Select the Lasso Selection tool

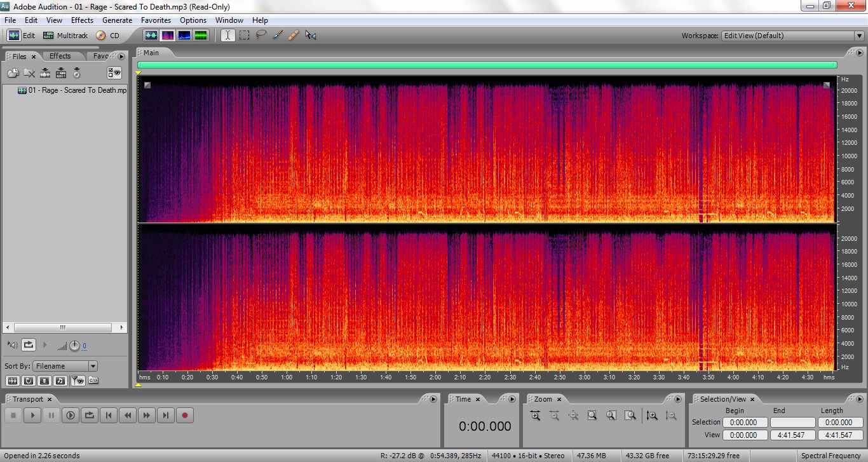coord(261,36)
